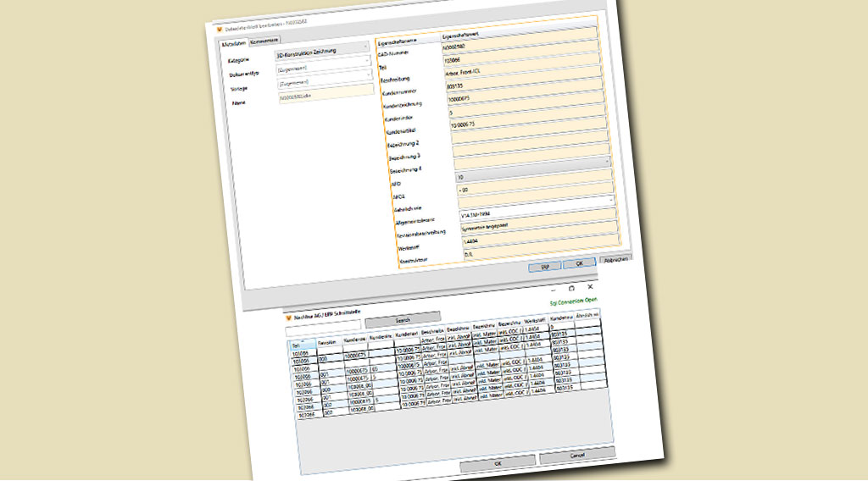Click the Abbrechen button
The image size is (868, 481).
pos(615,259)
